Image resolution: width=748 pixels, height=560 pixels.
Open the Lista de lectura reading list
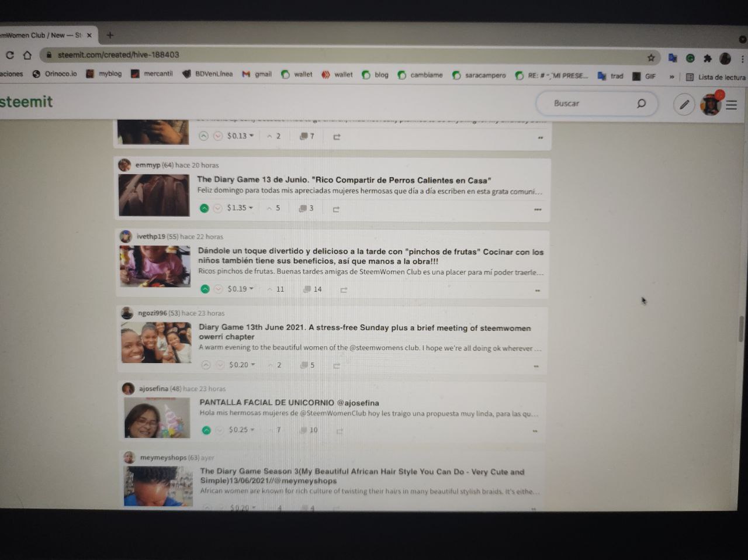tap(716, 77)
